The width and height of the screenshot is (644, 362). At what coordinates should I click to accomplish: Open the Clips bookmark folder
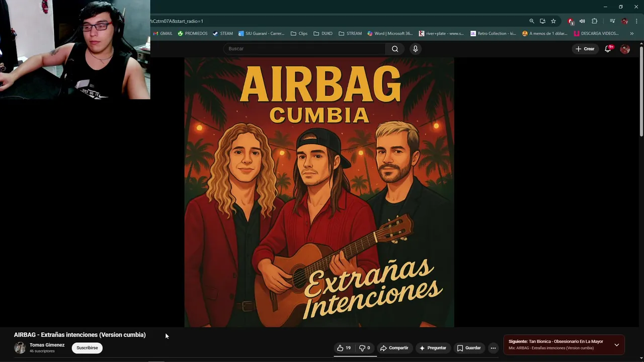[x=299, y=34]
